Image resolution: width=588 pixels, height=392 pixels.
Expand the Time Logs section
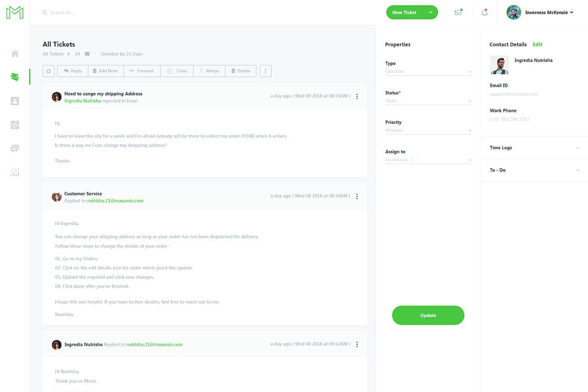[x=534, y=148]
